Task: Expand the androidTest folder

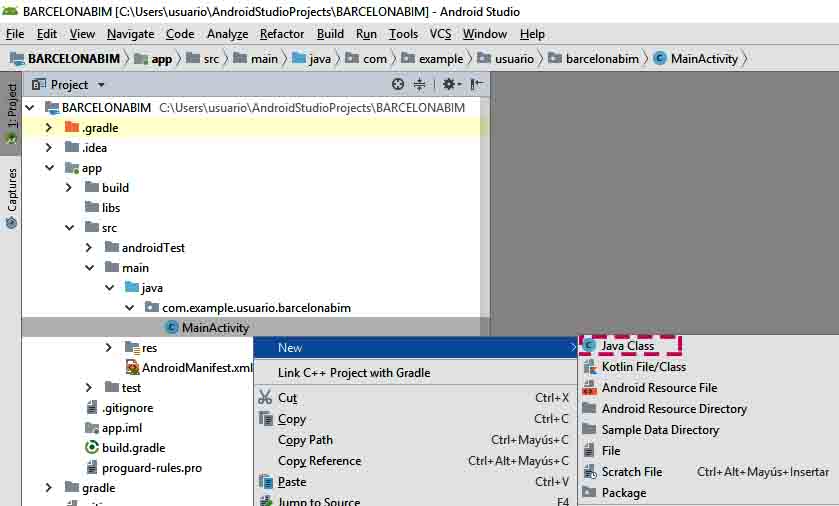Action: [88, 248]
